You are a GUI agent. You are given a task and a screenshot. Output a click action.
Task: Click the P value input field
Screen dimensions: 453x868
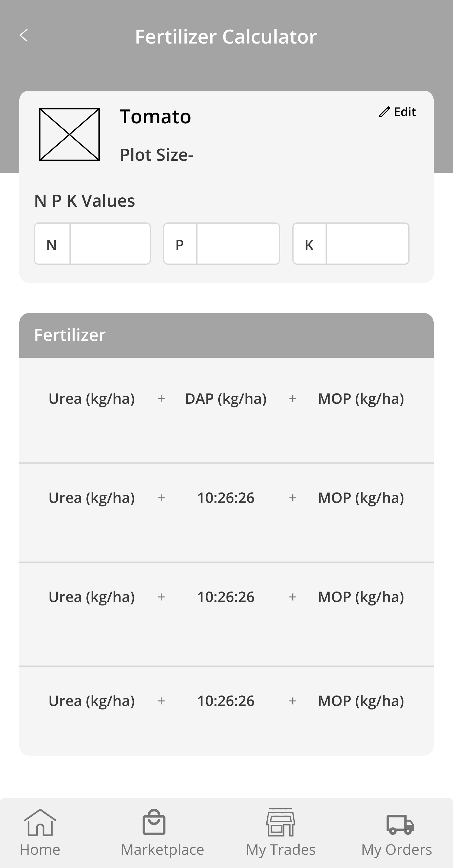(238, 244)
